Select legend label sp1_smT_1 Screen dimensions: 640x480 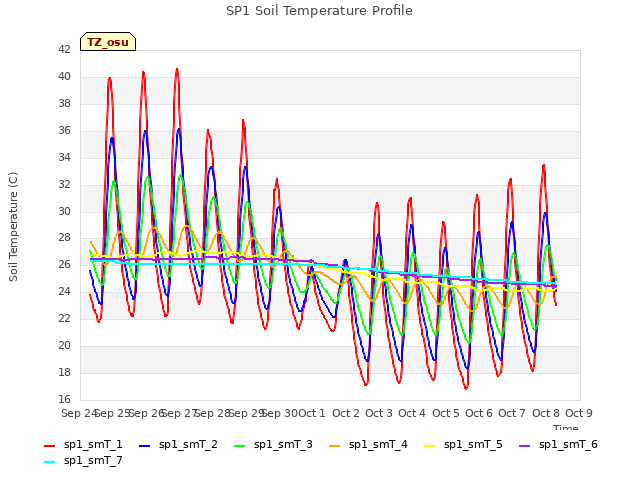[x=93, y=444]
